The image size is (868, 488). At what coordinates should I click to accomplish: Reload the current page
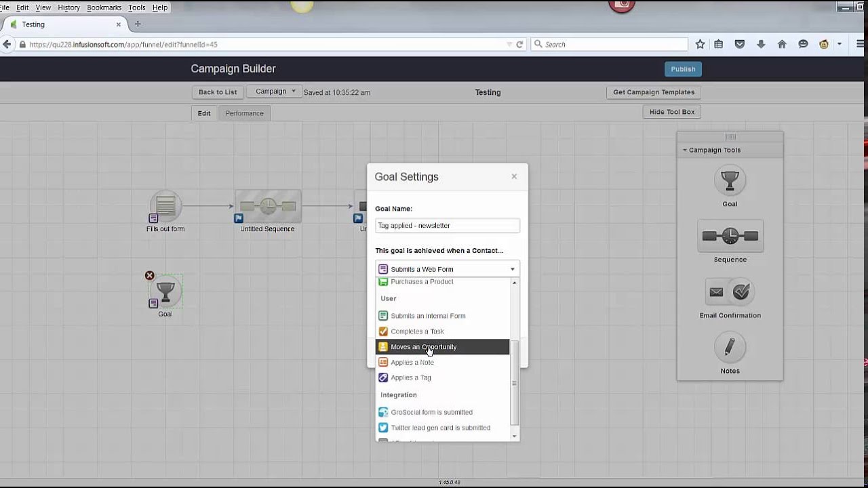[519, 44]
